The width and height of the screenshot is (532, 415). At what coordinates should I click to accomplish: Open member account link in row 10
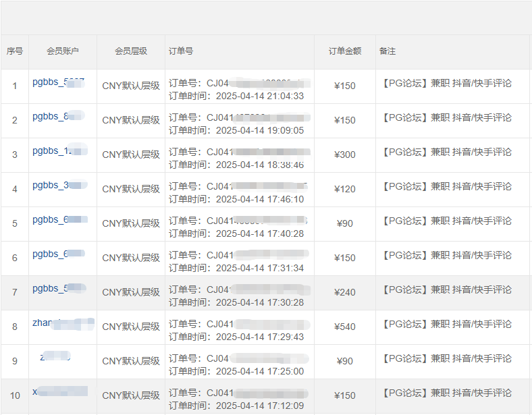(60, 392)
